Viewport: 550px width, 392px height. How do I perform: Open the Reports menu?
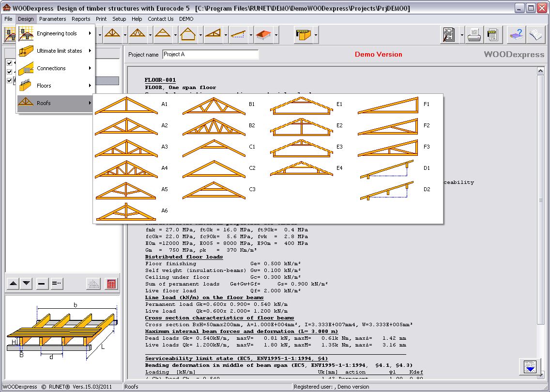[x=81, y=19]
